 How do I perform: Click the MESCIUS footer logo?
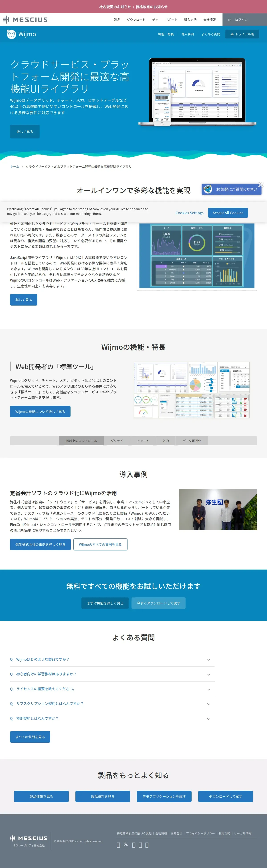click(29, 838)
